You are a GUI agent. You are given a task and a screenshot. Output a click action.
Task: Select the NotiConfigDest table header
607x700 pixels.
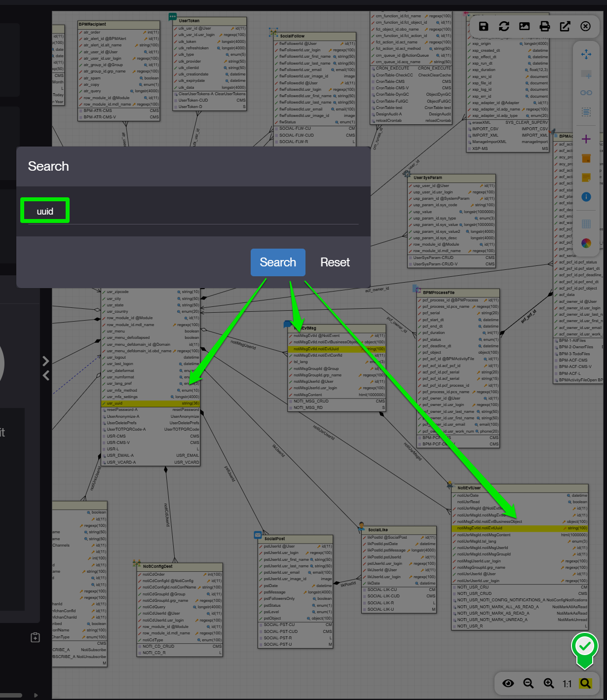[x=180, y=566]
